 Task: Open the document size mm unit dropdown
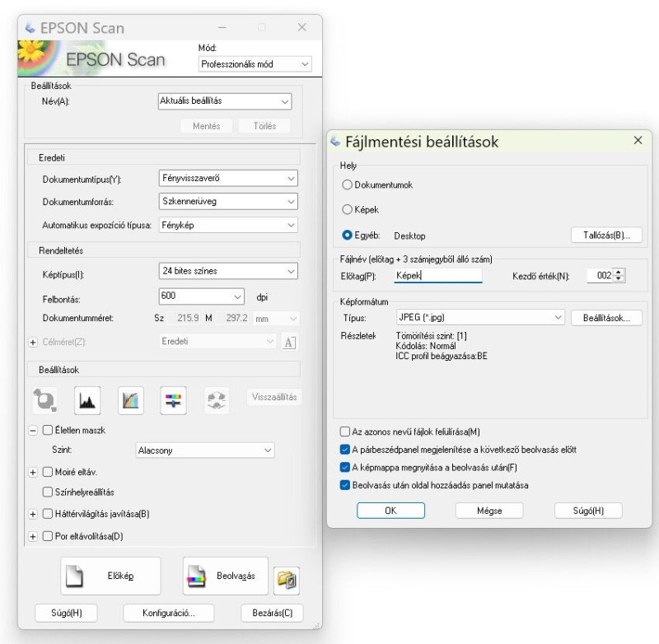(276, 319)
